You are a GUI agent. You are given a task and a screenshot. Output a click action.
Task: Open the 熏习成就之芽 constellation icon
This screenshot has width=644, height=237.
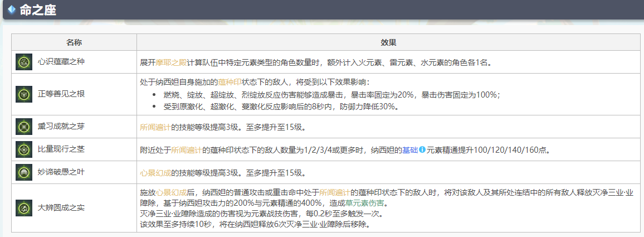24,127
